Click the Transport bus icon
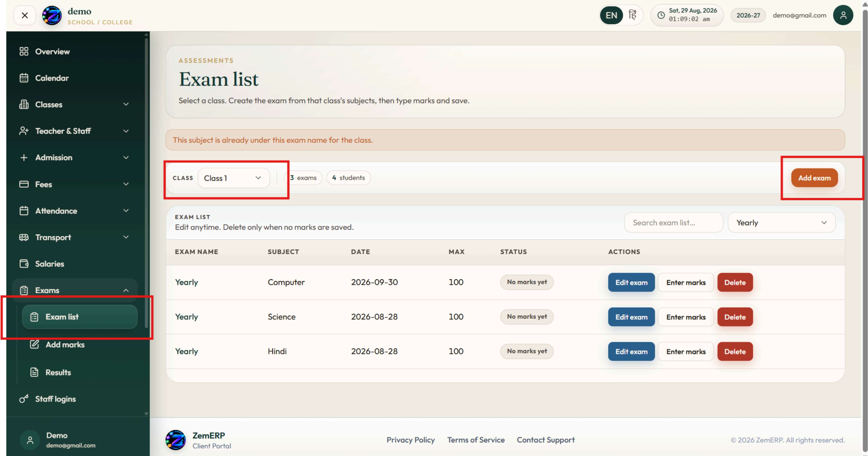The height and width of the screenshot is (456, 868). pyautogui.click(x=24, y=237)
